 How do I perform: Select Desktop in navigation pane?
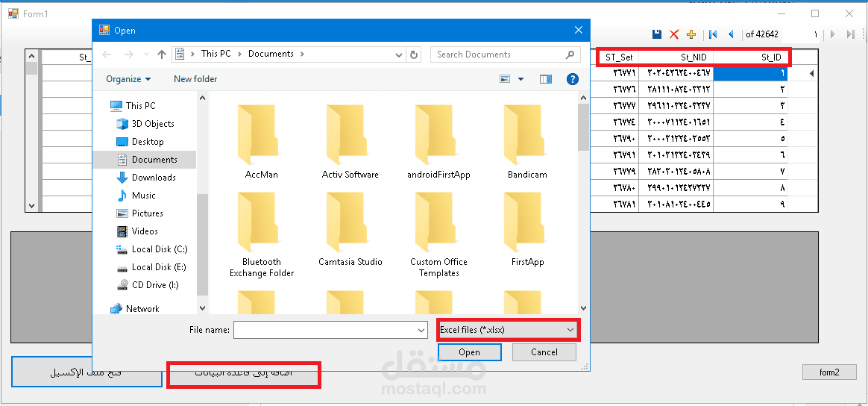(140, 142)
